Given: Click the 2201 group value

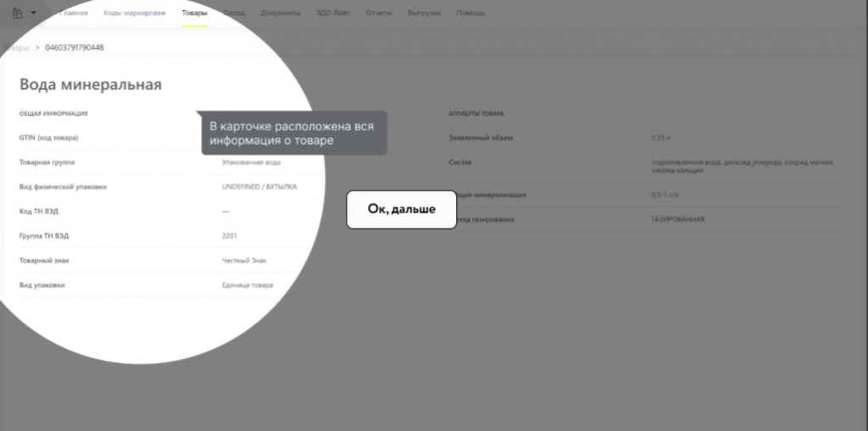Looking at the screenshot, I should 230,236.
